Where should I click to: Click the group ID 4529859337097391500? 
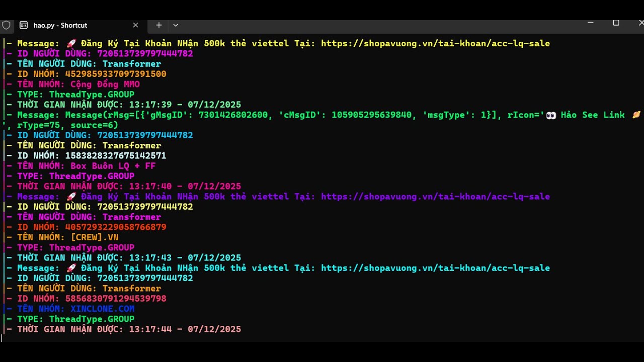pyautogui.click(x=116, y=74)
